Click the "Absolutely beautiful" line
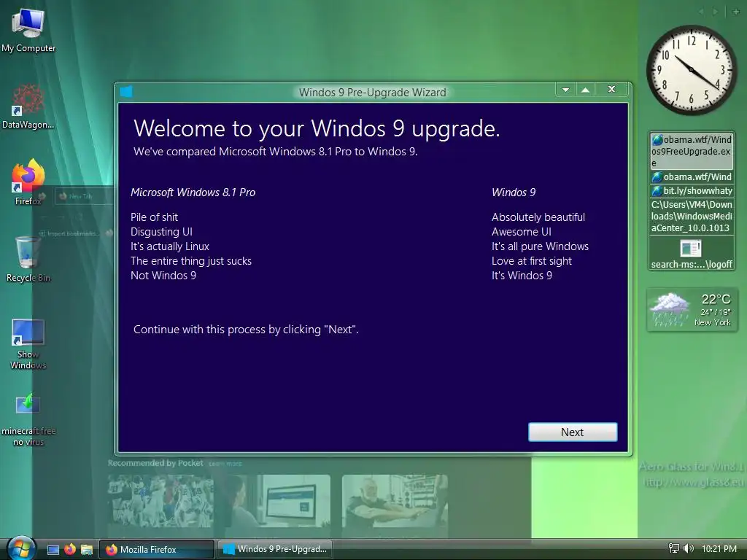The height and width of the screenshot is (560, 747). click(538, 217)
